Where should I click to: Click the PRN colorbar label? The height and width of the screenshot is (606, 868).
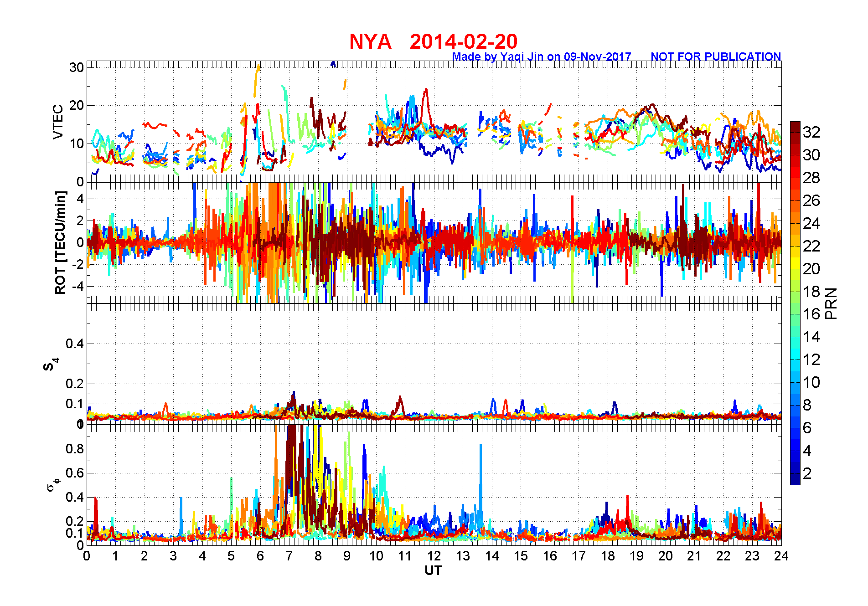(x=831, y=303)
